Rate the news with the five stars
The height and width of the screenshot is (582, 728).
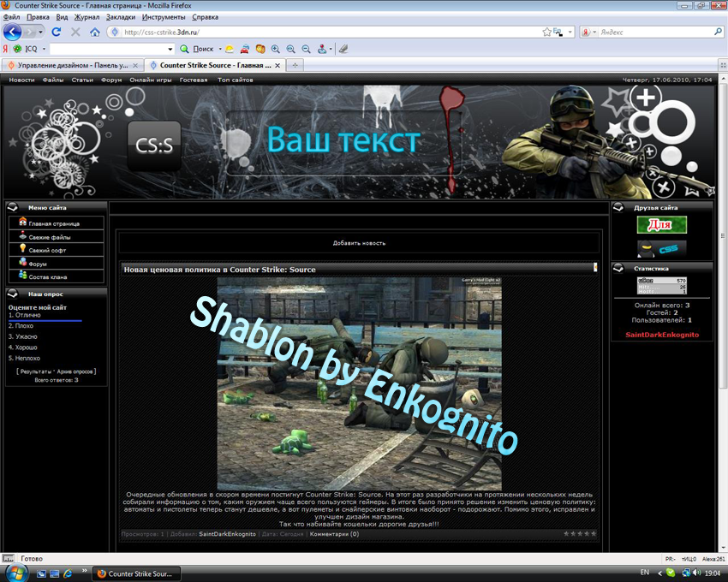[x=580, y=534]
